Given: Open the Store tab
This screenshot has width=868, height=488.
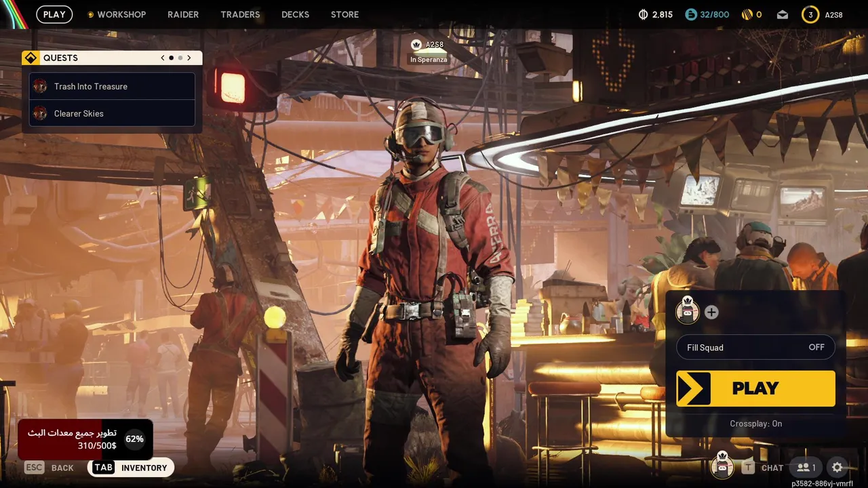Looking at the screenshot, I should [x=344, y=14].
